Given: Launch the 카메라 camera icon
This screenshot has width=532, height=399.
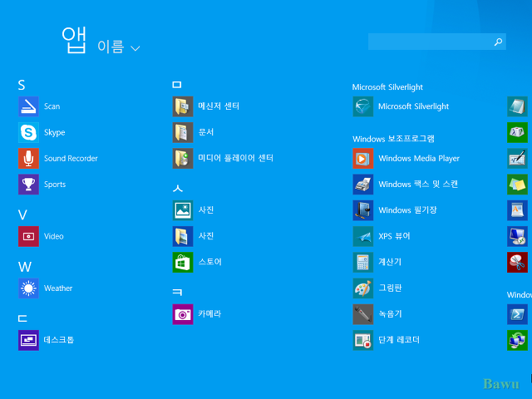Looking at the screenshot, I should point(183,314).
